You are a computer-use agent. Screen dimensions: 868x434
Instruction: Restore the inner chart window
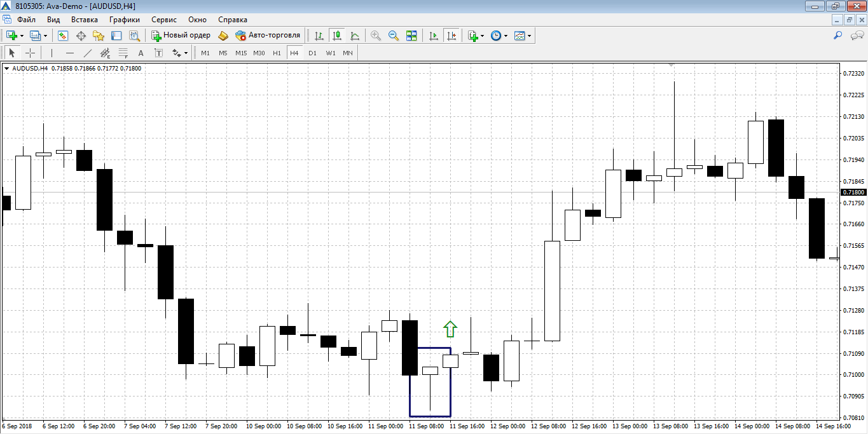(x=850, y=20)
